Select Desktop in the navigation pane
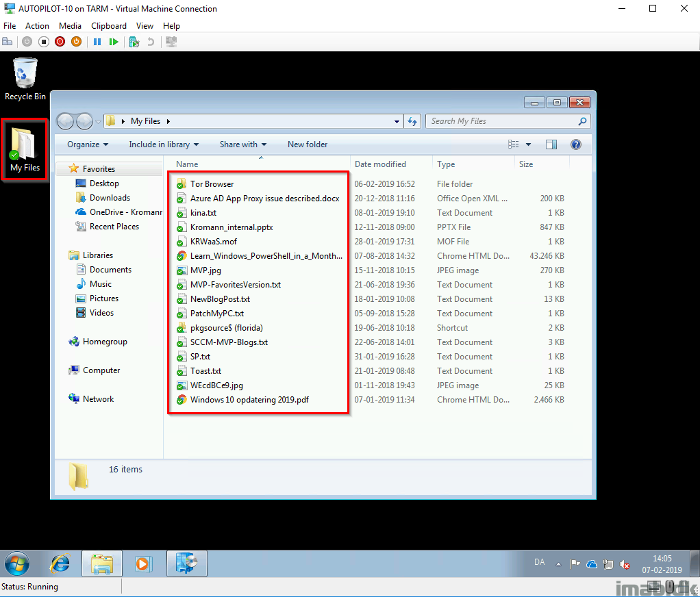Viewport: 700px width, 597px height. pyautogui.click(x=104, y=183)
